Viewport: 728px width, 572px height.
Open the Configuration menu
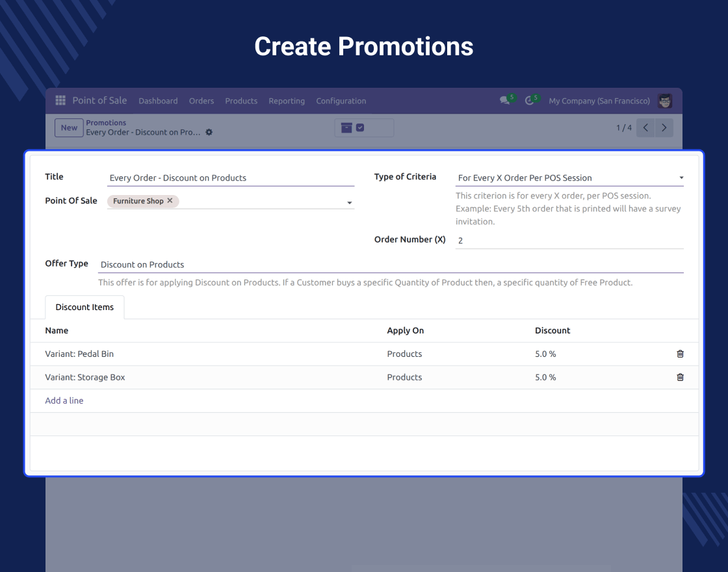click(341, 101)
